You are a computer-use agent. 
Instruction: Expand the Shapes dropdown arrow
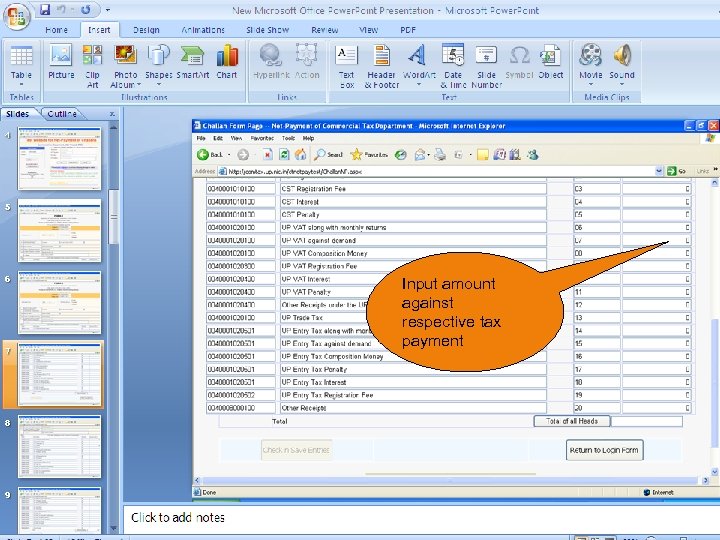[159, 84]
